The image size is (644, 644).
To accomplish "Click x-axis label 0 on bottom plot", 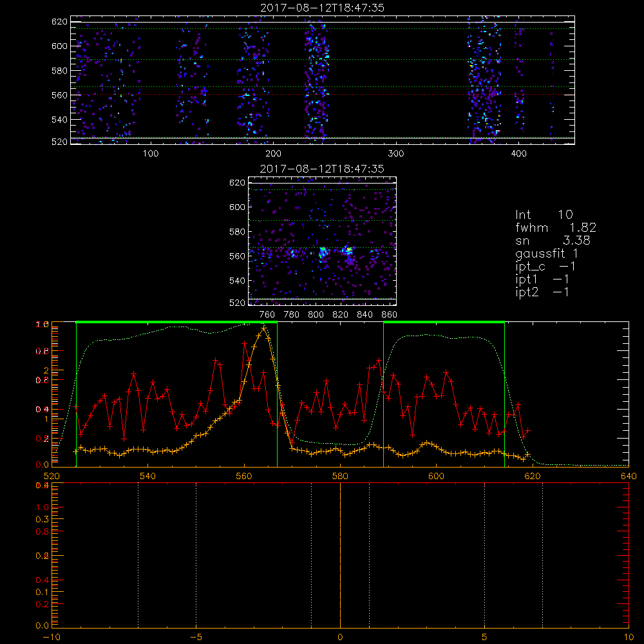I will coord(340,638).
